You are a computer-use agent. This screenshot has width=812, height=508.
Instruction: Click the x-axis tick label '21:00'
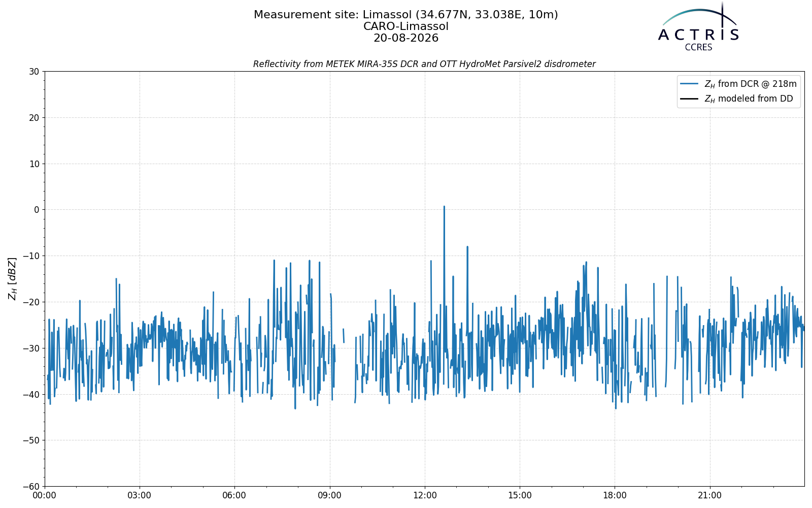click(x=709, y=496)
